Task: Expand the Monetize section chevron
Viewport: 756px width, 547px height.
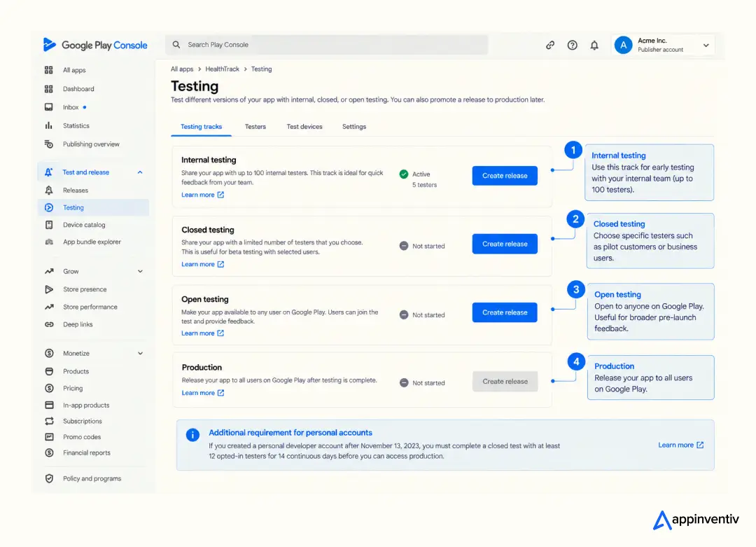Action: coord(140,353)
